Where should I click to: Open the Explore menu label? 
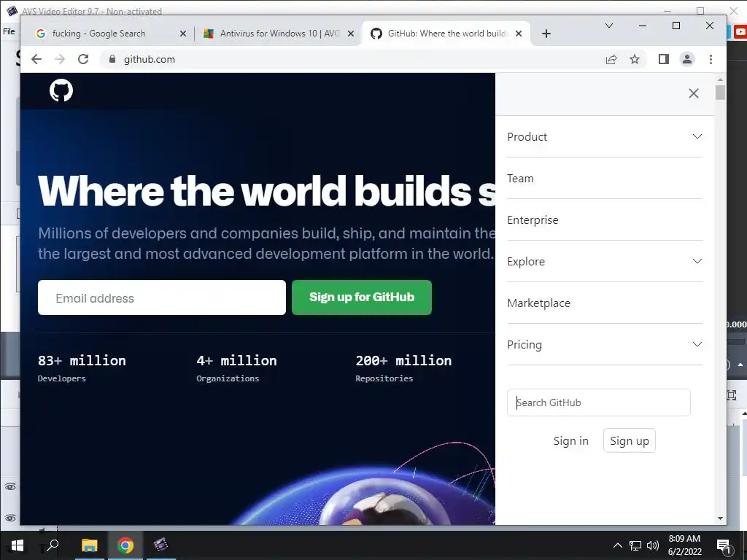(526, 262)
